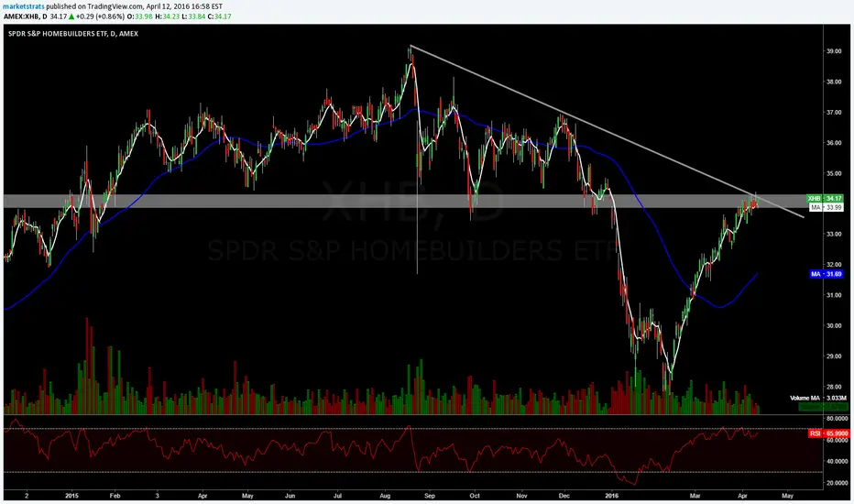Click the blue MA 31.69 axis label

click(827, 274)
